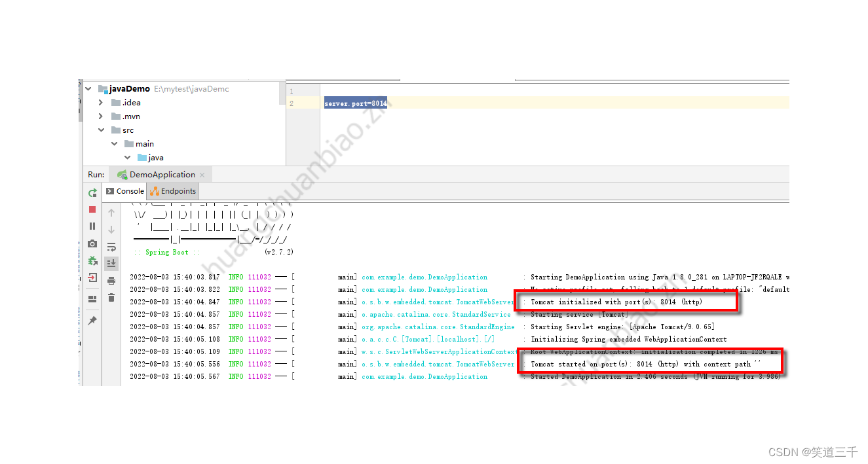Stop the running Spring Boot application
Image resolution: width=868 pixels, height=464 pixels.
(x=92, y=209)
